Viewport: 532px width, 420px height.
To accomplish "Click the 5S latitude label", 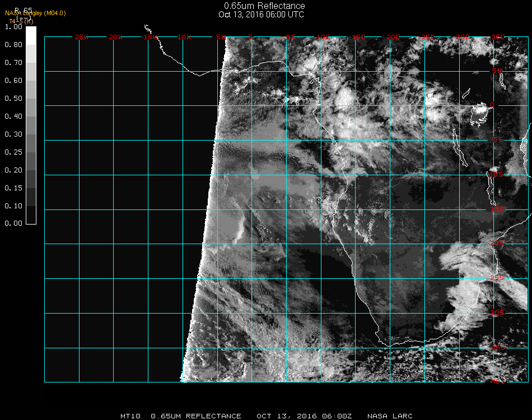I will [x=498, y=139].
